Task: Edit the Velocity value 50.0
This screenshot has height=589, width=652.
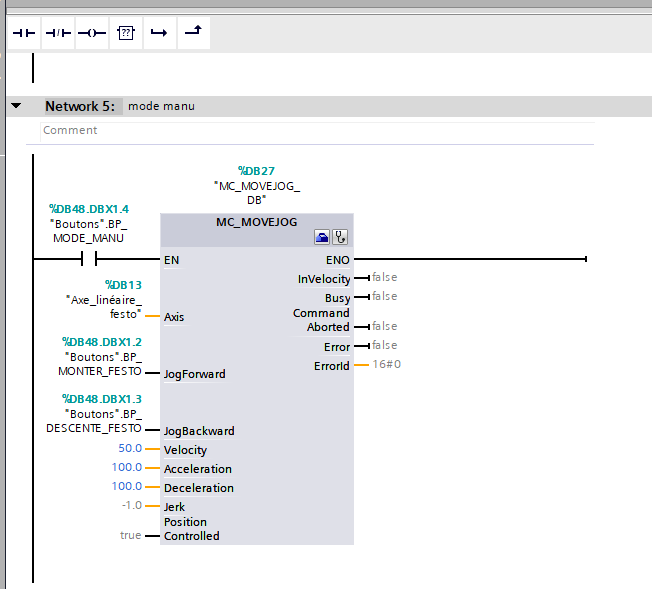Action: pyautogui.click(x=130, y=448)
